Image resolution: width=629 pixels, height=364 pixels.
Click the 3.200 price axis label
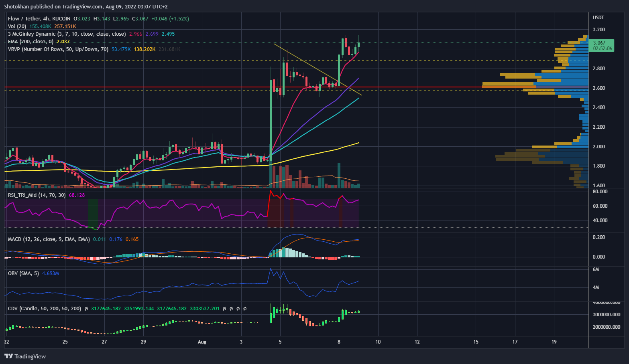(x=599, y=30)
